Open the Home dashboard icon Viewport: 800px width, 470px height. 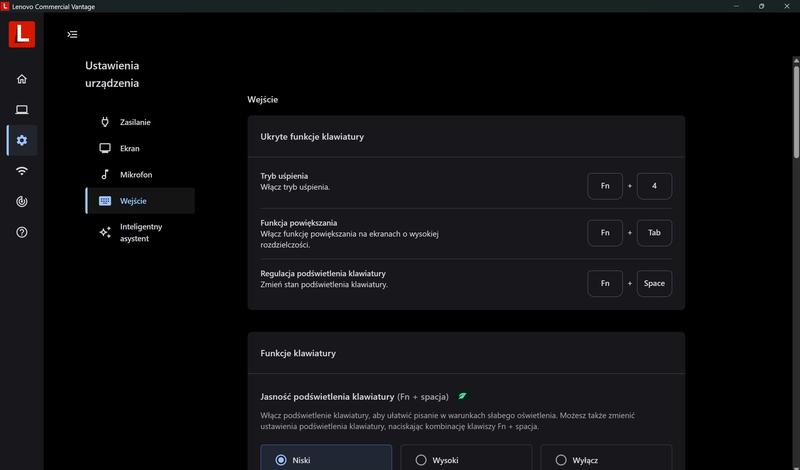pos(22,79)
